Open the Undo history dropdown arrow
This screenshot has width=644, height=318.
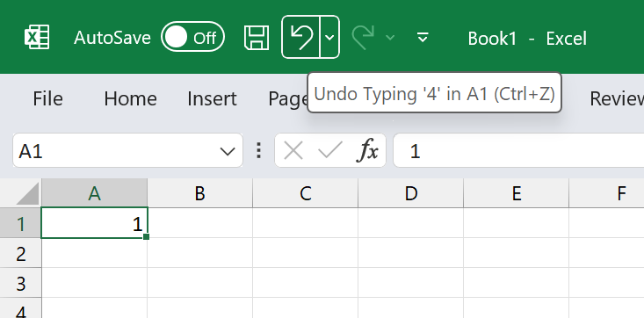329,37
